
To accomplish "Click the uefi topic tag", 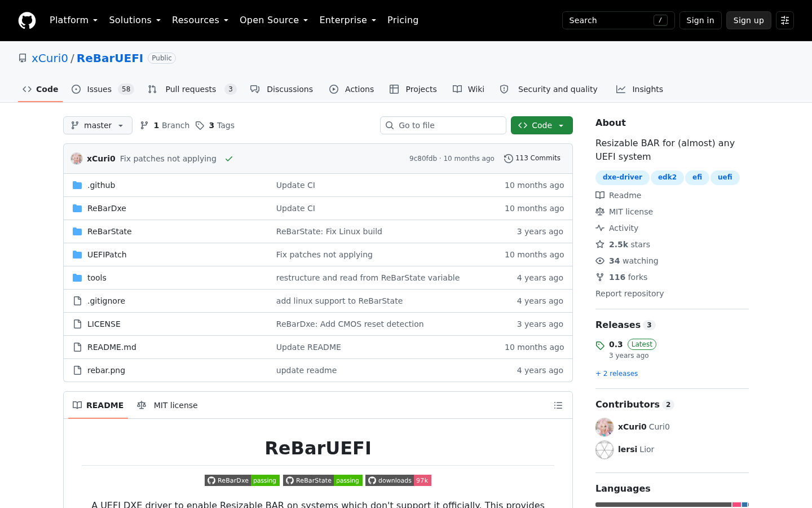I will 725,177.
